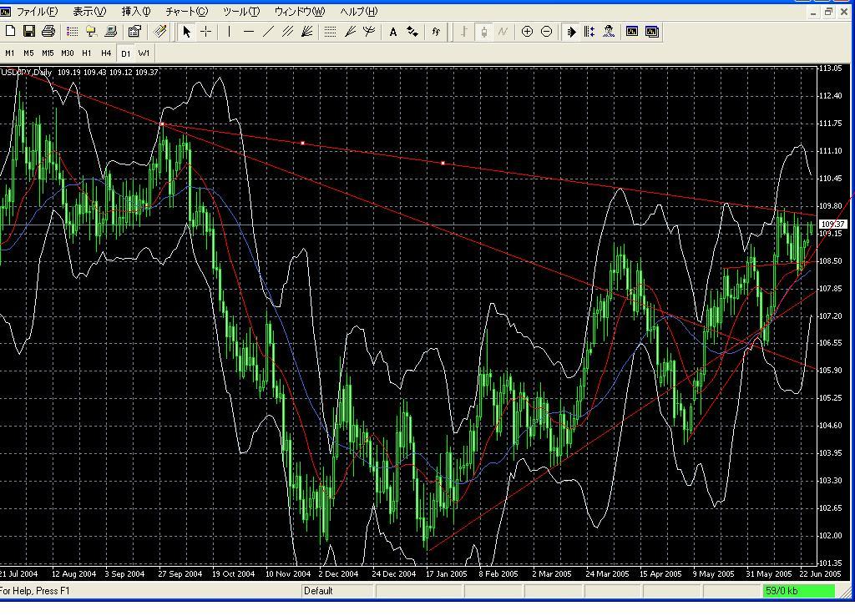Pick the trendline drawing tool
Screen dimensions: 855x616
[268, 32]
